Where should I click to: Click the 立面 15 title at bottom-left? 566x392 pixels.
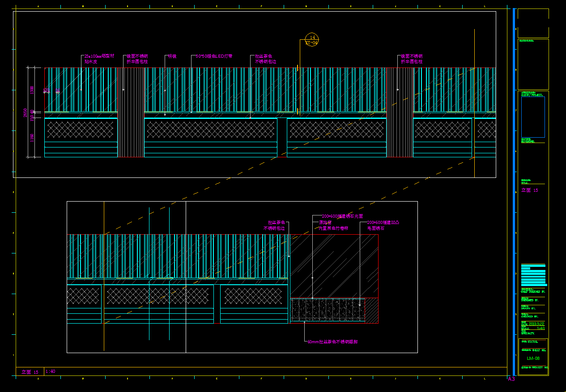pos(30,372)
